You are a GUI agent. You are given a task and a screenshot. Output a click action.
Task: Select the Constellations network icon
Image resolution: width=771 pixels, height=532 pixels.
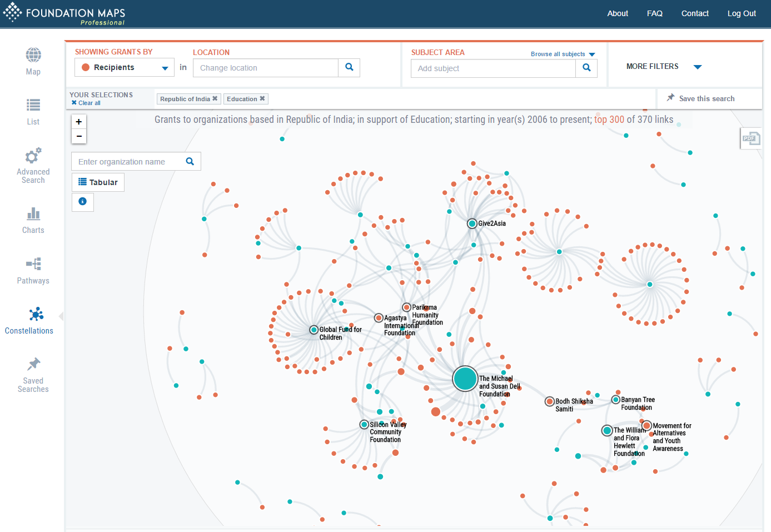point(36,314)
